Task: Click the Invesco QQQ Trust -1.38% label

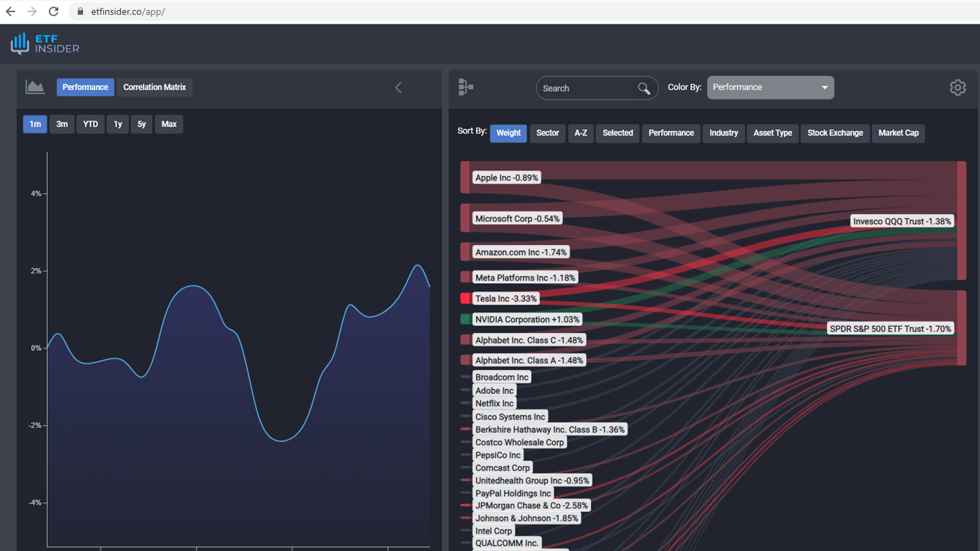Action: 902,222
